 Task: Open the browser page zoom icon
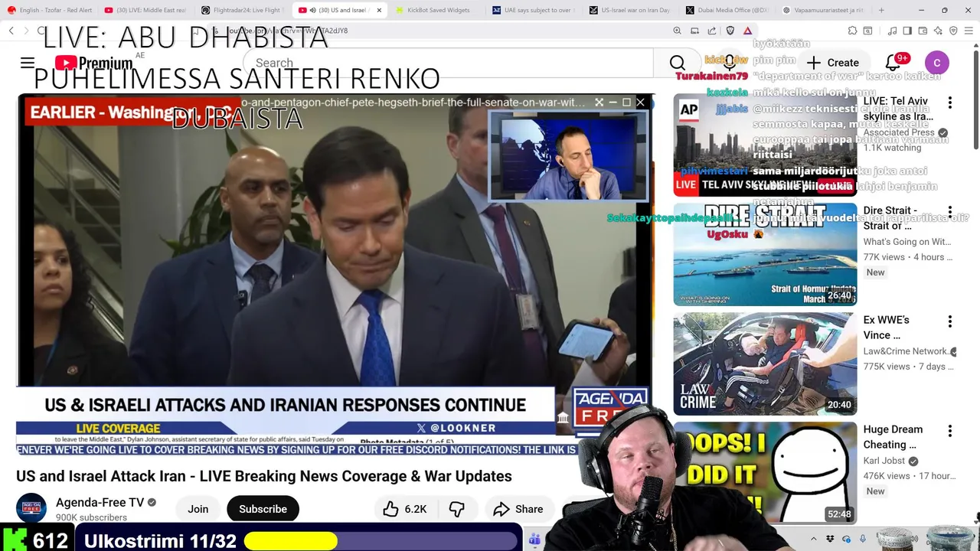point(677,31)
